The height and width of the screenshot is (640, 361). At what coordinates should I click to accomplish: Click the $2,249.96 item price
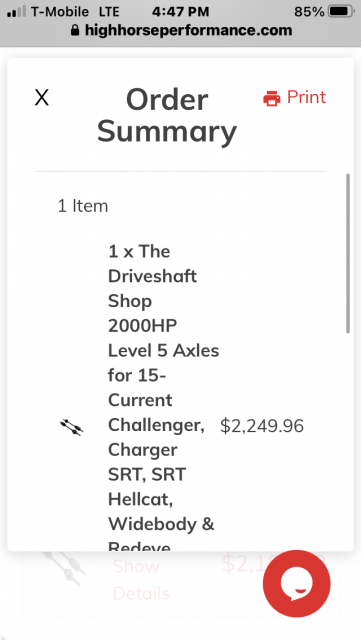coord(262,426)
